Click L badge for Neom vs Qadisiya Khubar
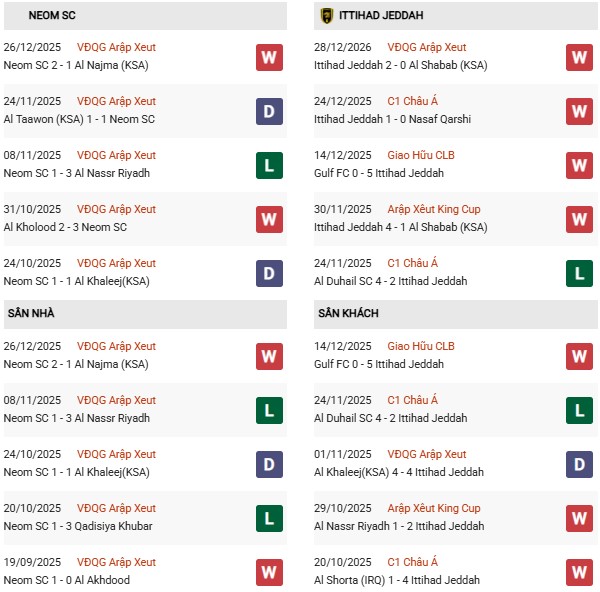Image resolution: width=600 pixels, height=592 pixels. point(269,518)
